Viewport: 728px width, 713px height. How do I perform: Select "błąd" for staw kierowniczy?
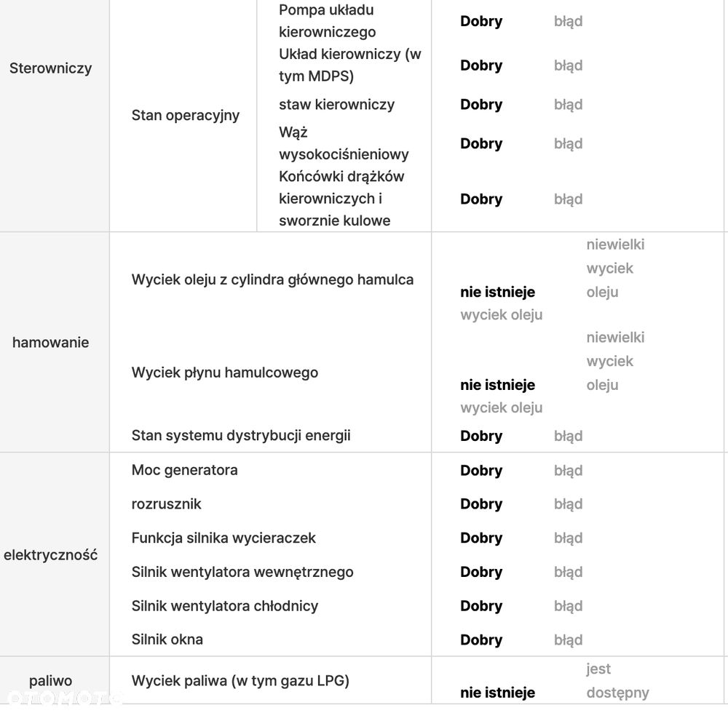[568, 105]
